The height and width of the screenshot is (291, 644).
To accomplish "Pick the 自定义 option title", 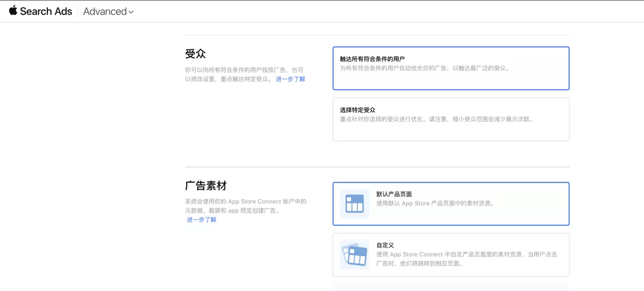I will 385,245.
